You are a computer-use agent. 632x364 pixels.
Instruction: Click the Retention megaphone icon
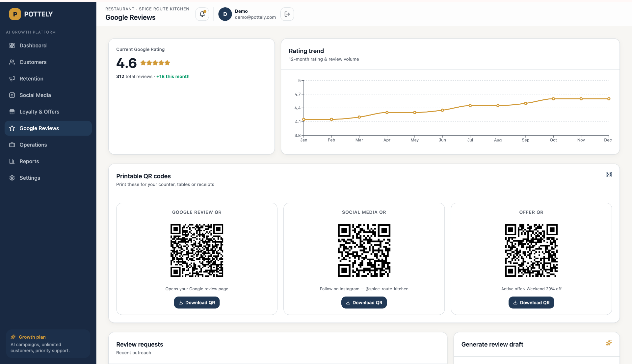click(12, 79)
